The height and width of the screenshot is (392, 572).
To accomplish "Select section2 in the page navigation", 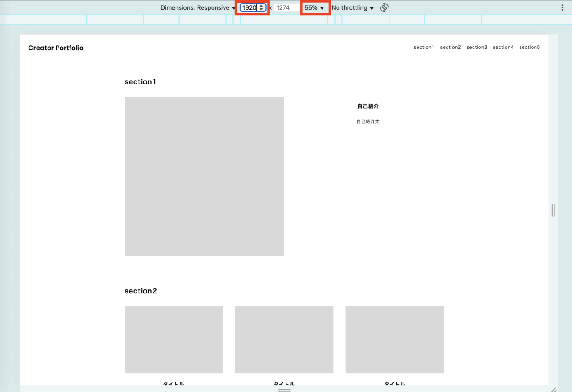I will pyautogui.click(x=450, y=47).
